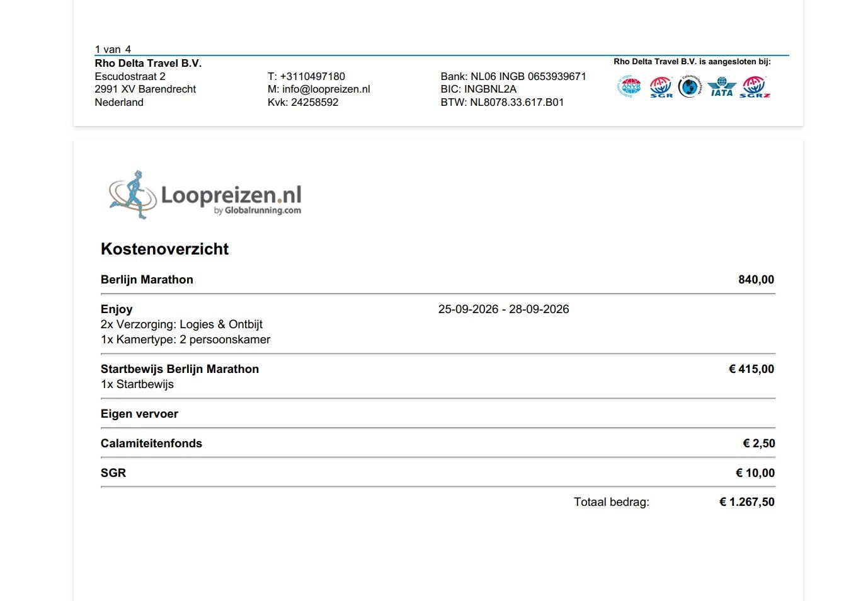868x601 pixels.
Task: Click the 'Calamiteitenfonds' cost row label
Action: pos(151,444)
